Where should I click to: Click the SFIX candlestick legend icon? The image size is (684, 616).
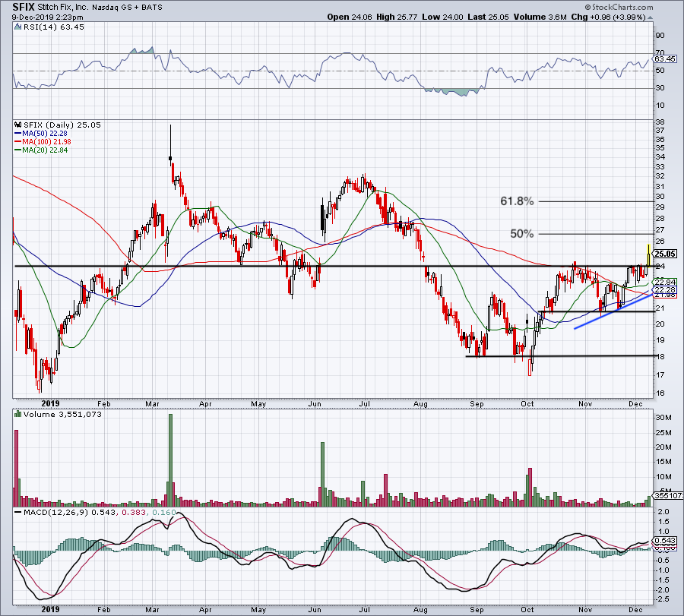coord(18,125)
